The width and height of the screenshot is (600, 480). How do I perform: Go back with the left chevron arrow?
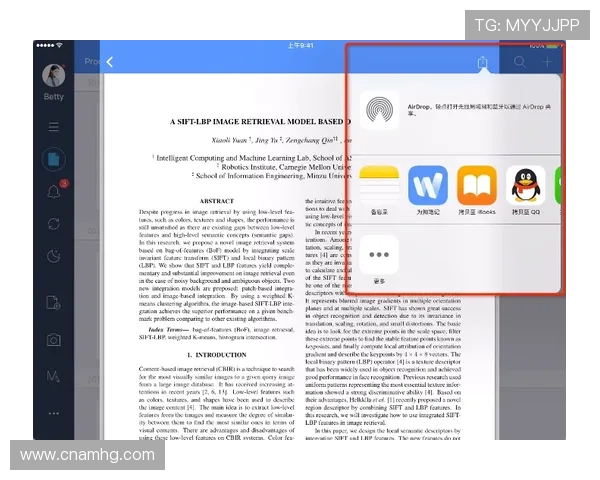(x=109, y=62)
